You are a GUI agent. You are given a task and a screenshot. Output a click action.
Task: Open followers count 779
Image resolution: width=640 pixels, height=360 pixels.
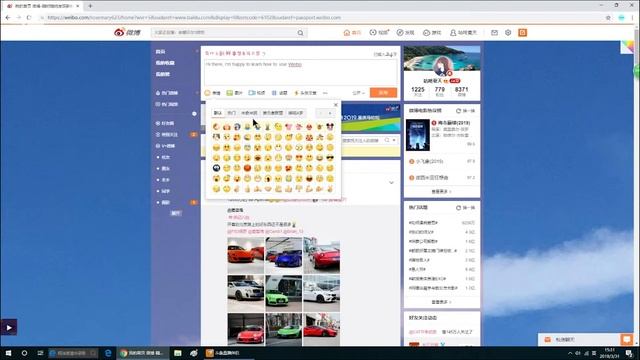pyautogui.click(x=440, y=91)
